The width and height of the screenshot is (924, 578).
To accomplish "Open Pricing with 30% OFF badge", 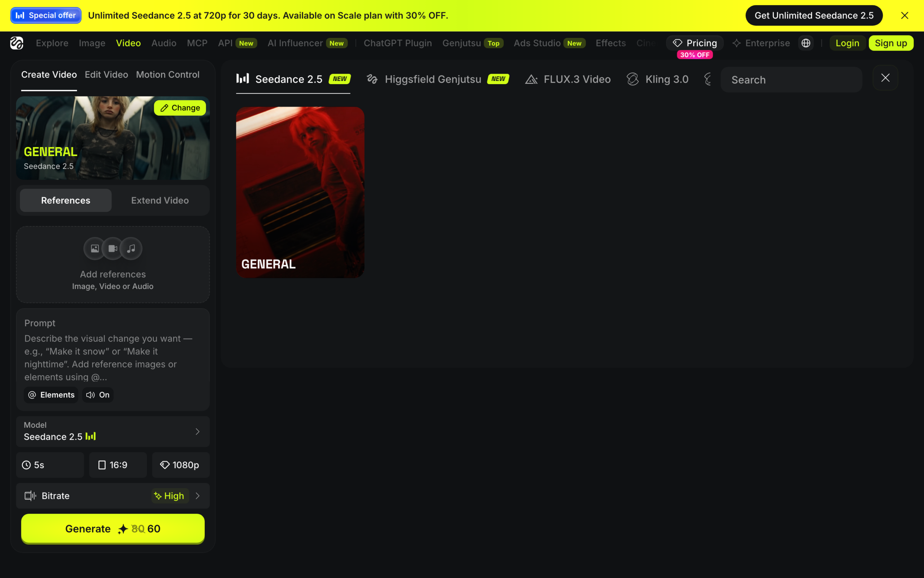I will 694,43.
